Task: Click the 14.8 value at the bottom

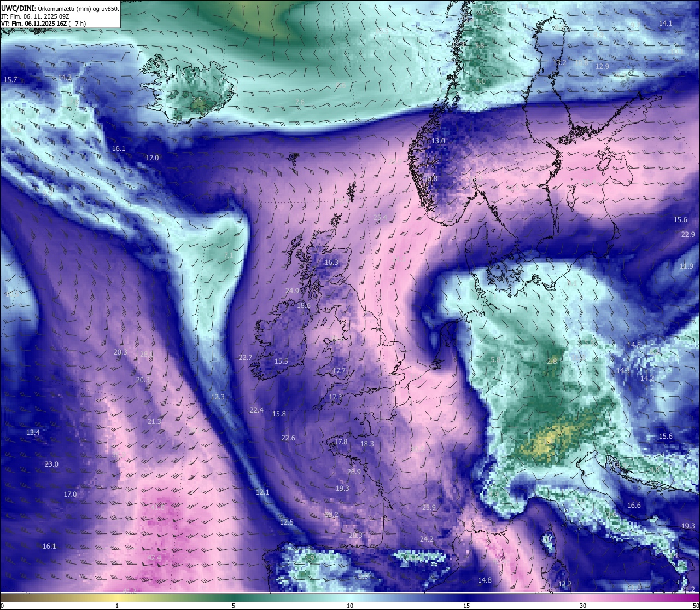Action: click(485, 580)
